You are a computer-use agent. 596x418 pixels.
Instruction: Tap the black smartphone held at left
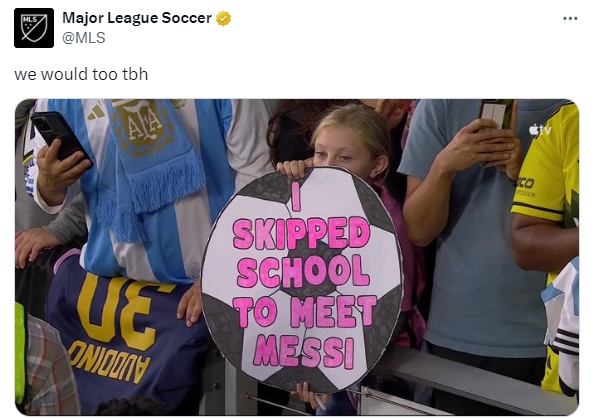pyautogui.click(x=61, y=138)
